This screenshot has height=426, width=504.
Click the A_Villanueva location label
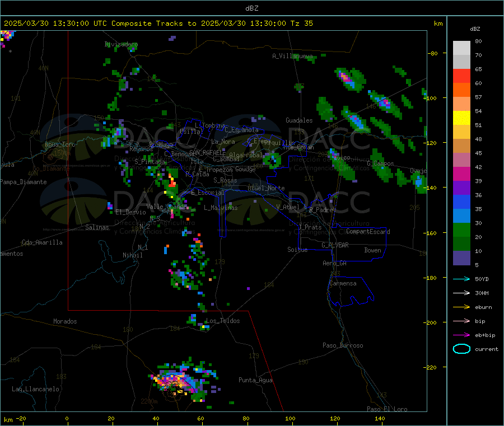(x=292, y=56)
